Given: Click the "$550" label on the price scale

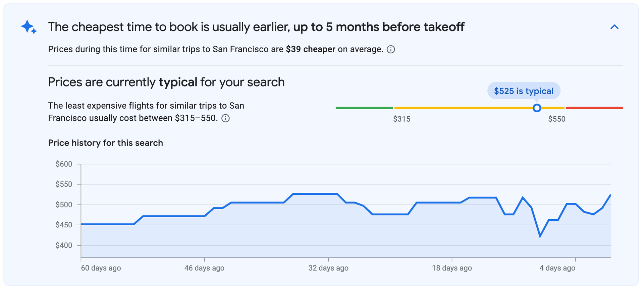Looking at the screenshot, I should 557,119.
